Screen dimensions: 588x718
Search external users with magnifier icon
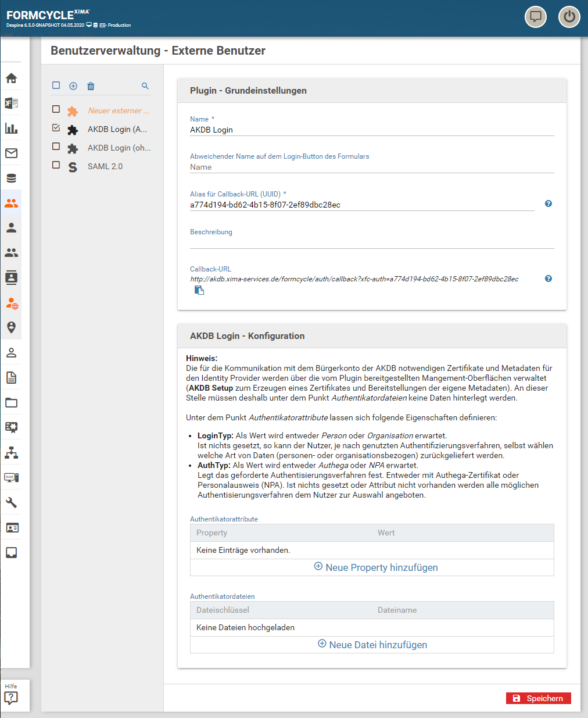click(145, 86)
